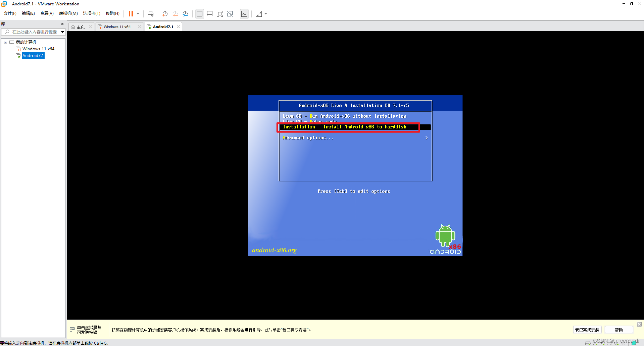Click the VMware Workstation title bar icon
This screenshot has width=644, height=346.
point(4,4)
